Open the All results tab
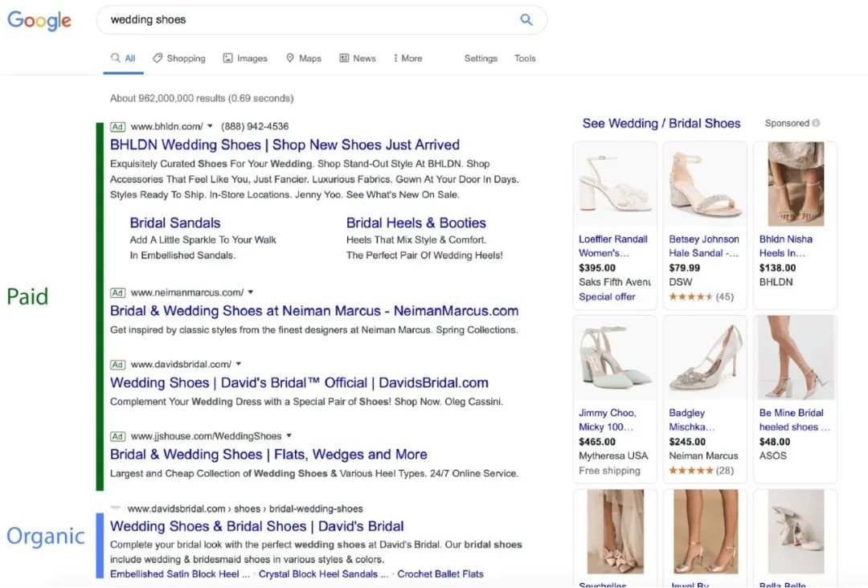Viewport: 868px width, 588px height. [x=123, y=59]
